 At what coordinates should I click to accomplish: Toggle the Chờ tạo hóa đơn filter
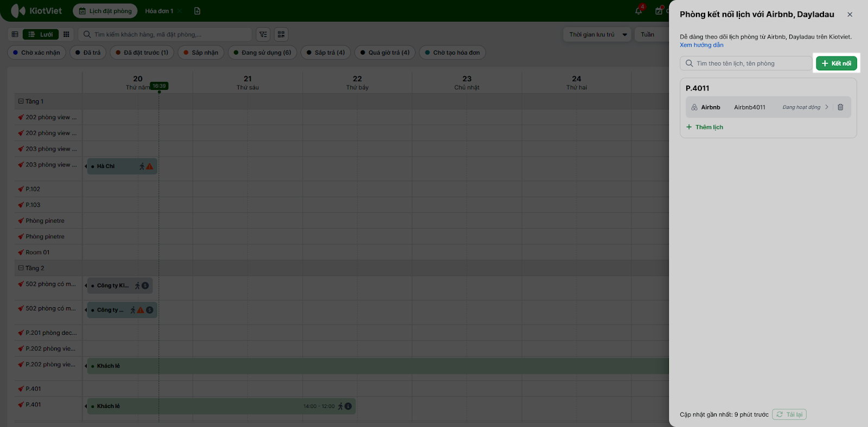click(452, 53)
